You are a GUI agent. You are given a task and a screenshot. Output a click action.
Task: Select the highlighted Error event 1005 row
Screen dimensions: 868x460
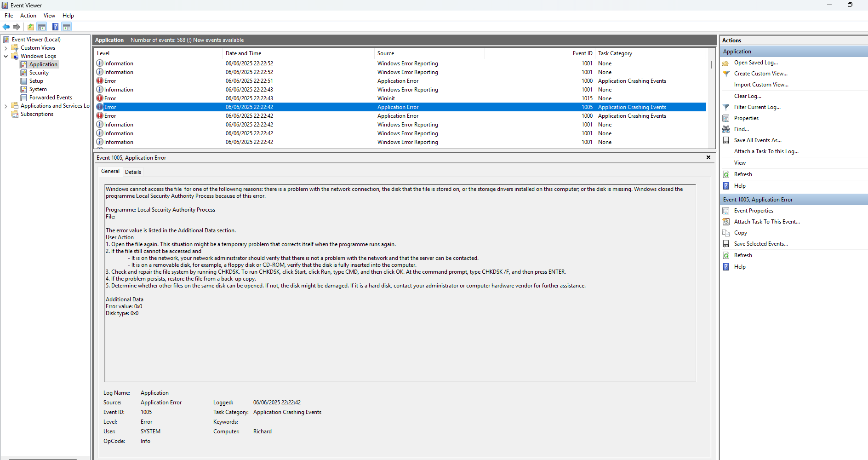pos(400,107)
